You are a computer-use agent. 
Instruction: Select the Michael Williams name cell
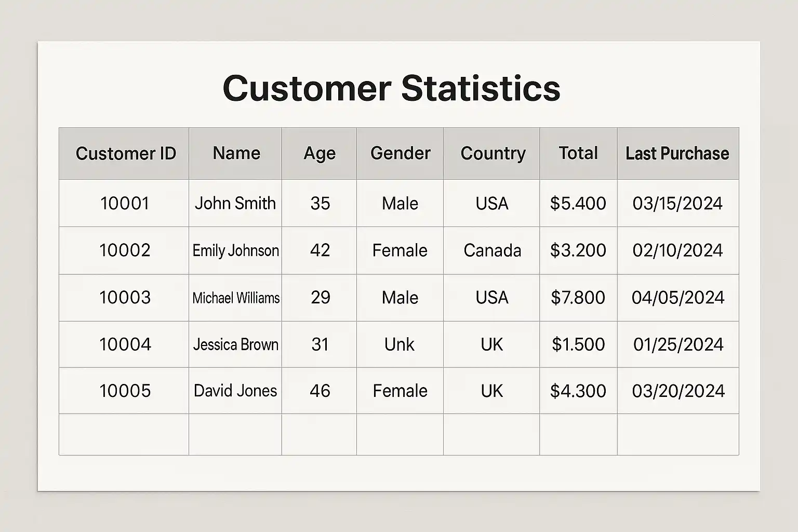click(x=235, y=298)
